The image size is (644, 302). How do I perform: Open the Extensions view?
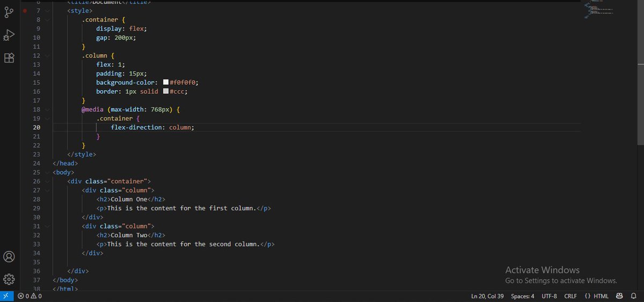(9, 58)
